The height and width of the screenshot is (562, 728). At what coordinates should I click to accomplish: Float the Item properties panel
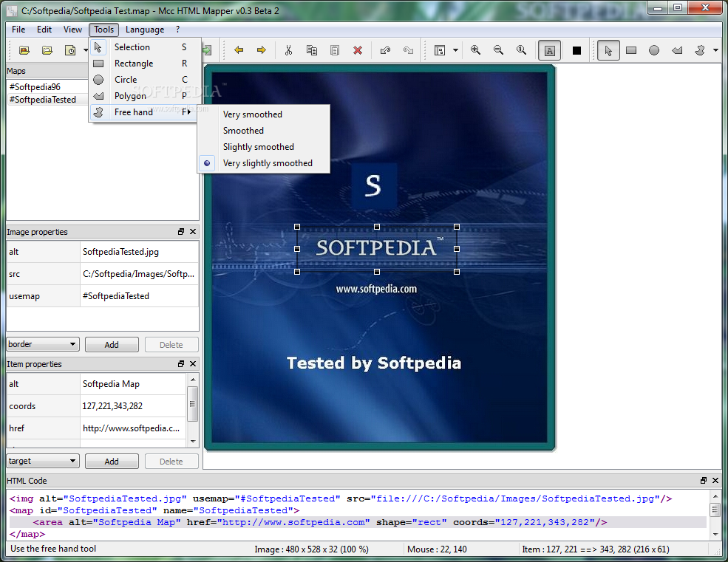(181, 364)
